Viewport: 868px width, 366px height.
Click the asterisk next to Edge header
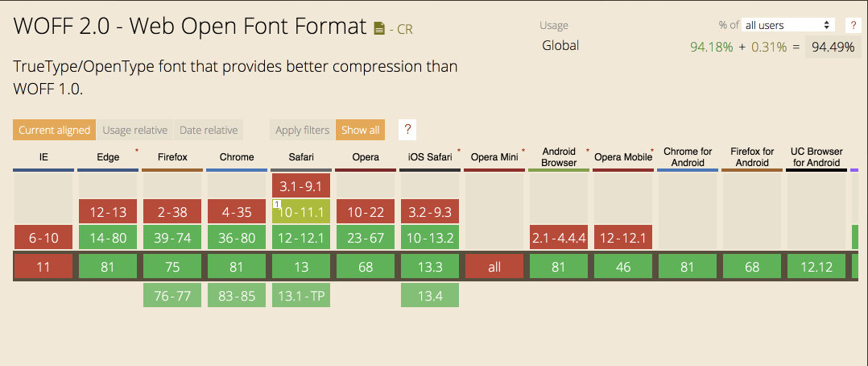(137, 151)
